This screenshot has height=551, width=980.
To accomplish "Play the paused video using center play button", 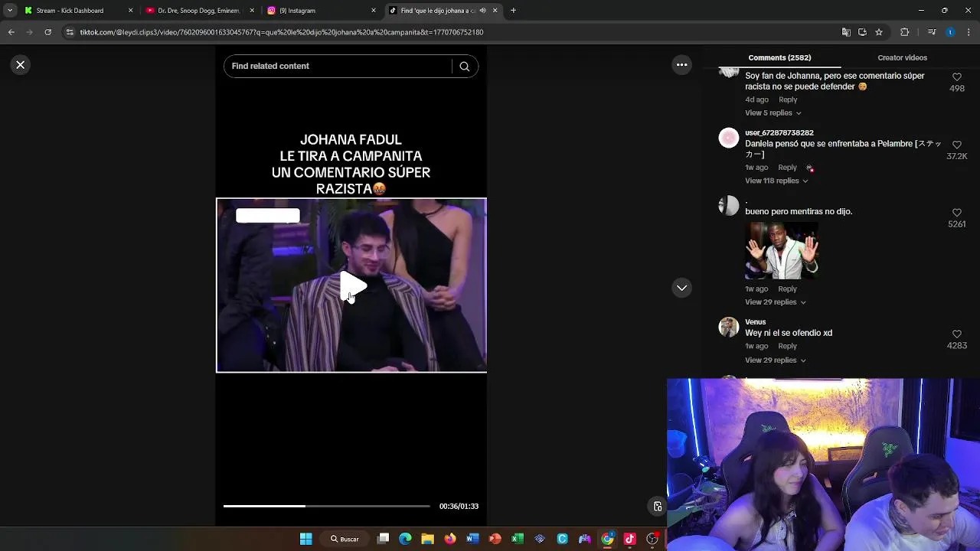I will click(x=353, y=286).
